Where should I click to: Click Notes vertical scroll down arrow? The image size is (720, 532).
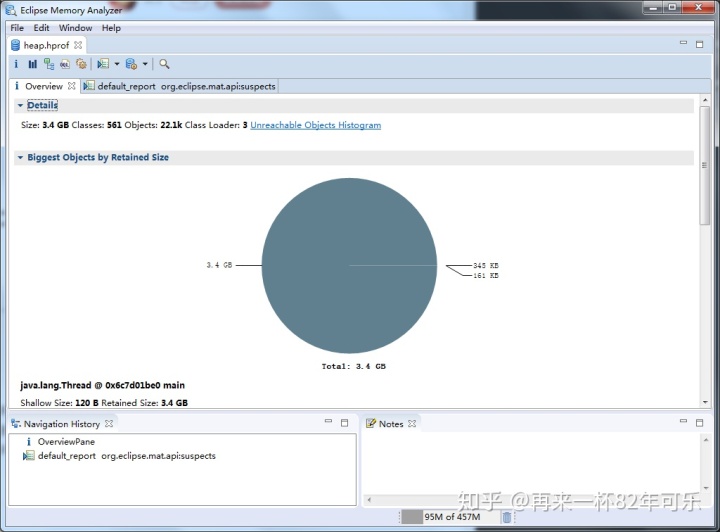tap(706, 488)
